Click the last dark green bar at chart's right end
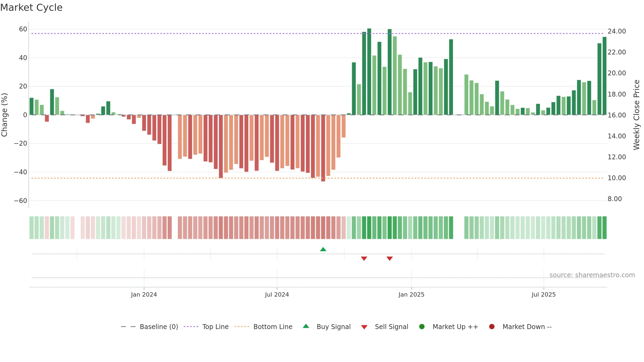 [605, 76]
